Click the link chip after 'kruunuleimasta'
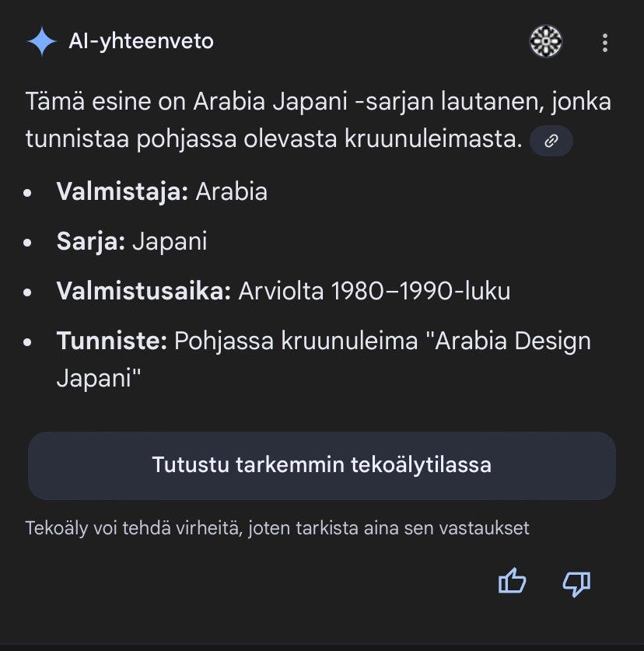644x651 pixels. coord(551,141)
